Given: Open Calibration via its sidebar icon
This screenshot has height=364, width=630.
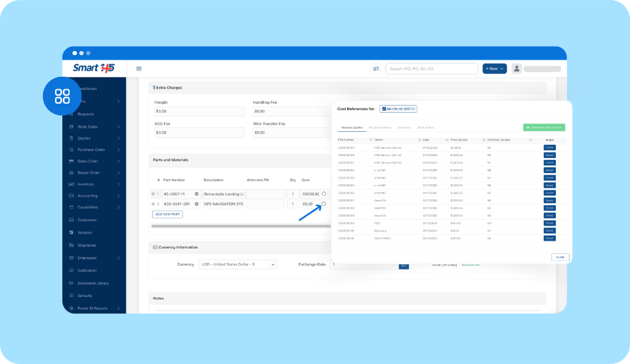Looking at the screenshot, I should pos(72,270).
